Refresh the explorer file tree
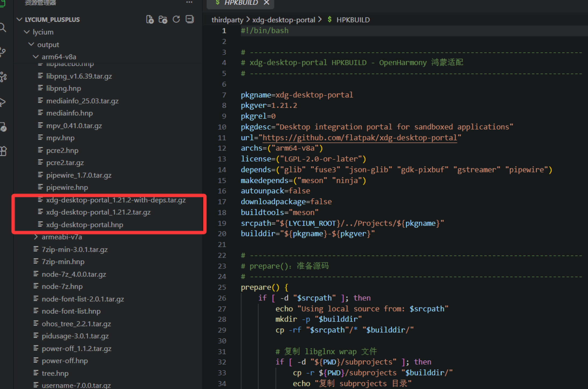The image size is (588, 389). (176, 19)
